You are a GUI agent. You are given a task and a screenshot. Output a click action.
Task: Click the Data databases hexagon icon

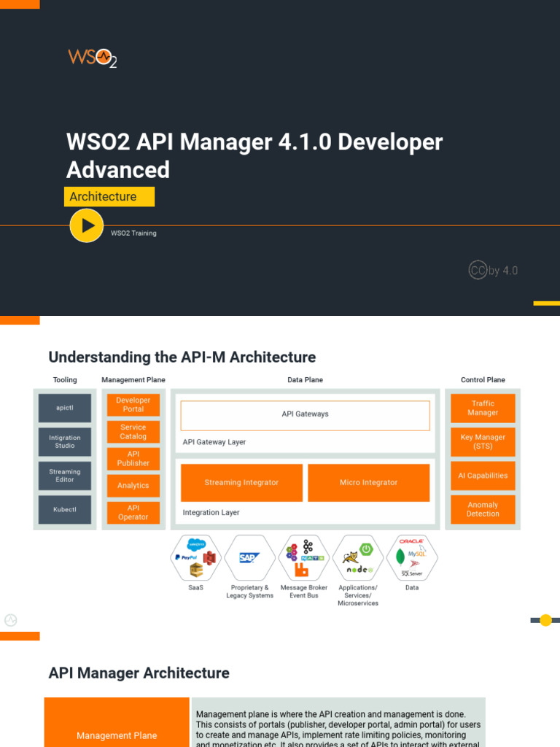pos(412,557)
